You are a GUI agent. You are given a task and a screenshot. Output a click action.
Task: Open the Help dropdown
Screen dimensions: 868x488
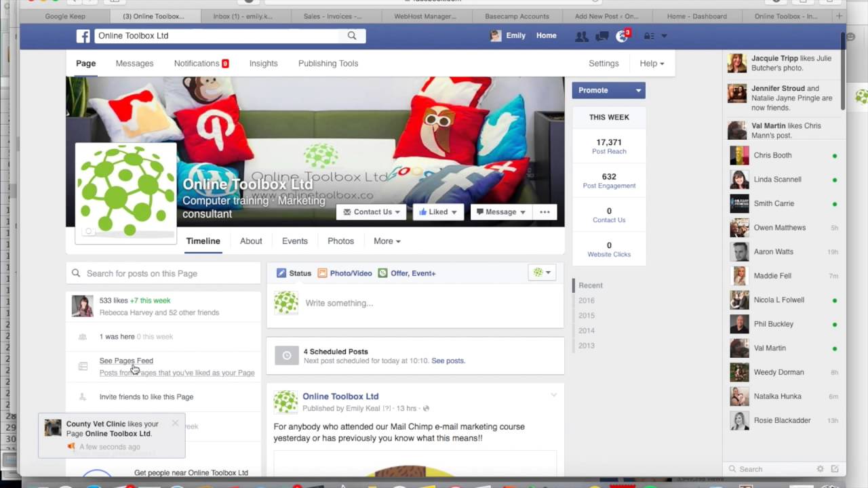click(652, 64)
